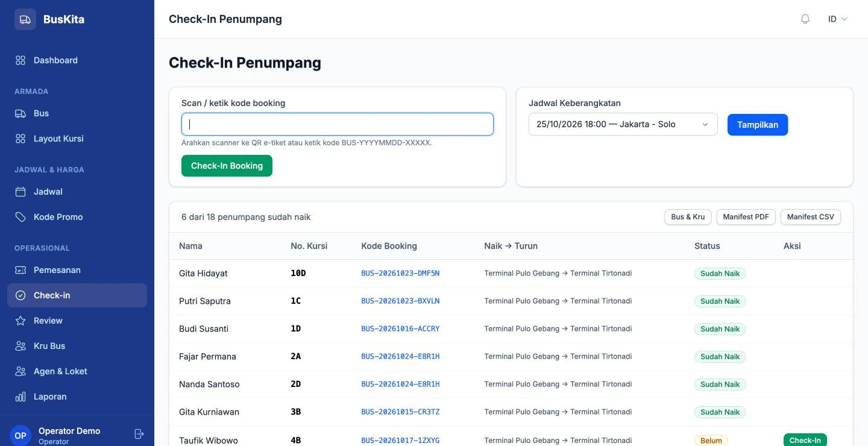
Task: Open the Pemesanan menu item
Action: pyautogui.click(x=77, y=270)
